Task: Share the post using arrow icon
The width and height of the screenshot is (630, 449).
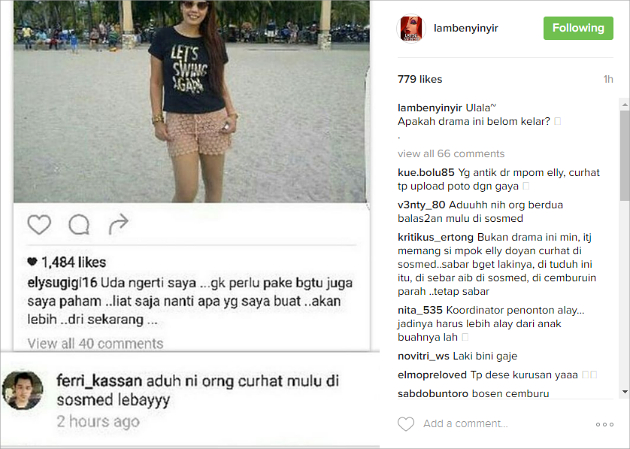Action: [119, 224]
